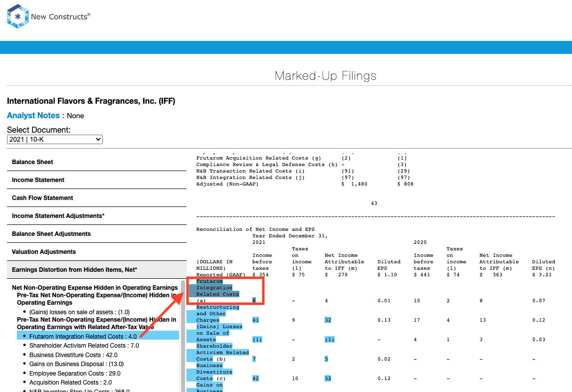The height and width of the screenshot is (392, 572).
Task: Switch to the Income Statement section
Action: coord(97,180)
